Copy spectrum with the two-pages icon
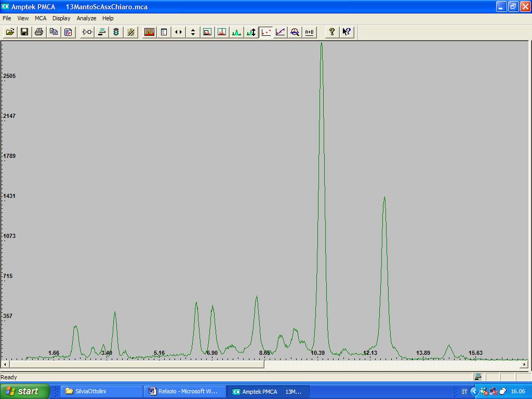The width and height of the screenshot is (532, 399). point(54,32)
